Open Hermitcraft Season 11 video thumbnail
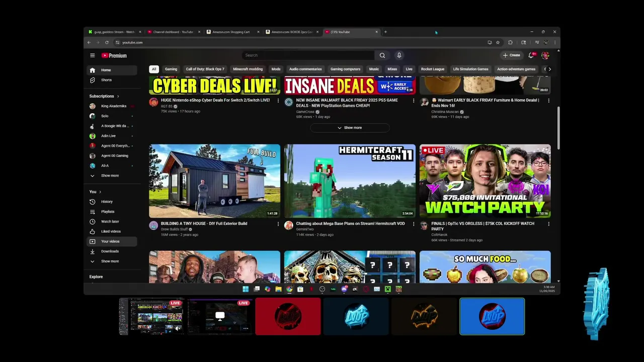 pyautogui.click(x=350, y=181)
